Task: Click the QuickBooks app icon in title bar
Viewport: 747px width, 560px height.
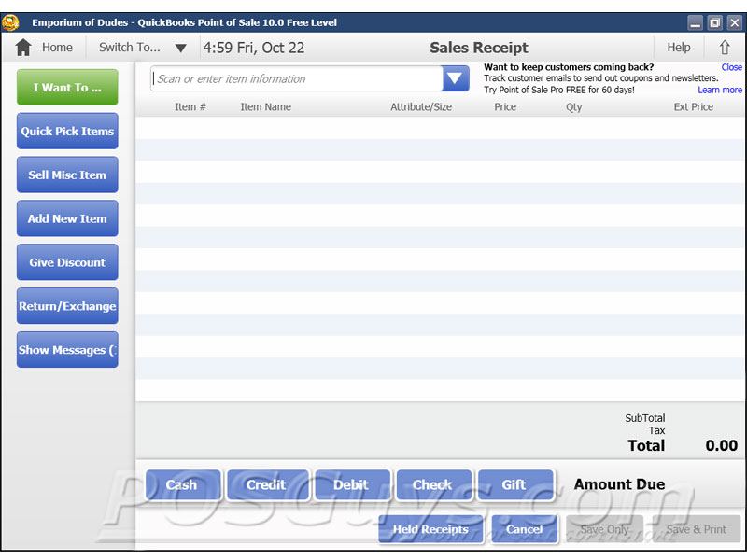Action: coord(10,22)
